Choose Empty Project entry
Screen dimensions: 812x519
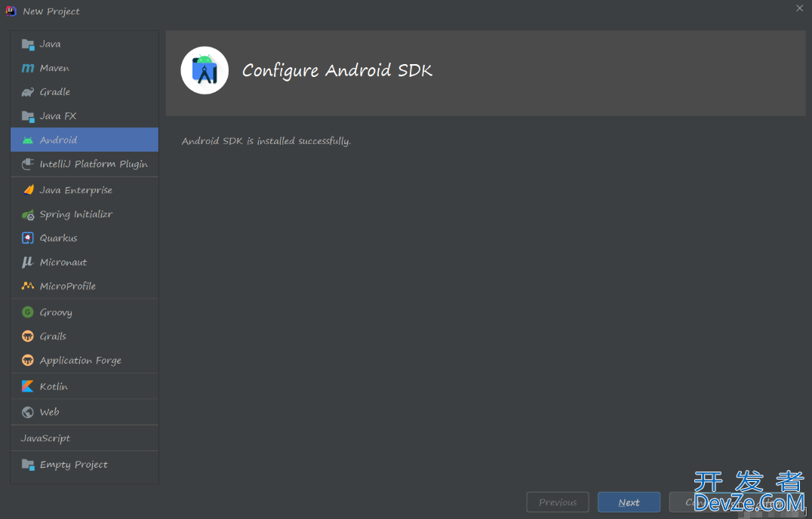[x=85, y=464]
